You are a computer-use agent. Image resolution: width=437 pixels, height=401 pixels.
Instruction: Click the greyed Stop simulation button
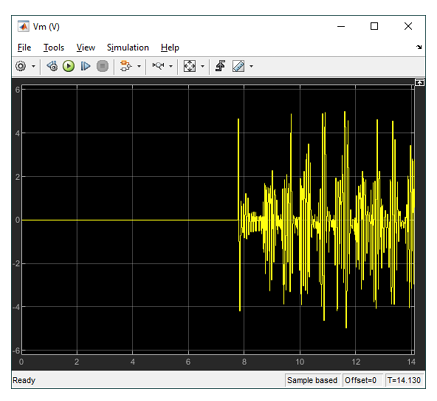tap(103, 66)
